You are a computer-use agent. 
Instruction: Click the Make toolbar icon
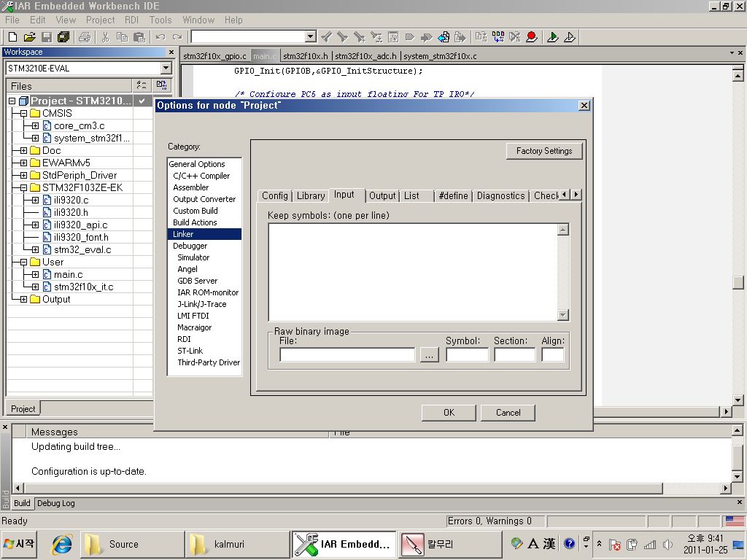point(498,36)
